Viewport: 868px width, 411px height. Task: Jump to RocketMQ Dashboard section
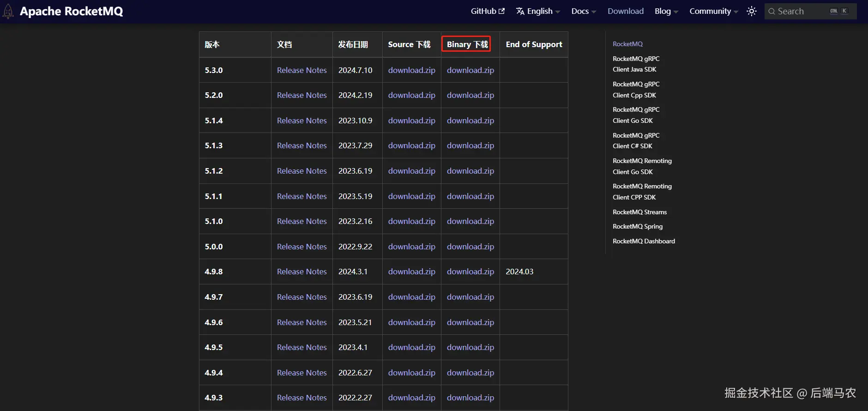pyautogui.click(x=644, y=241)
